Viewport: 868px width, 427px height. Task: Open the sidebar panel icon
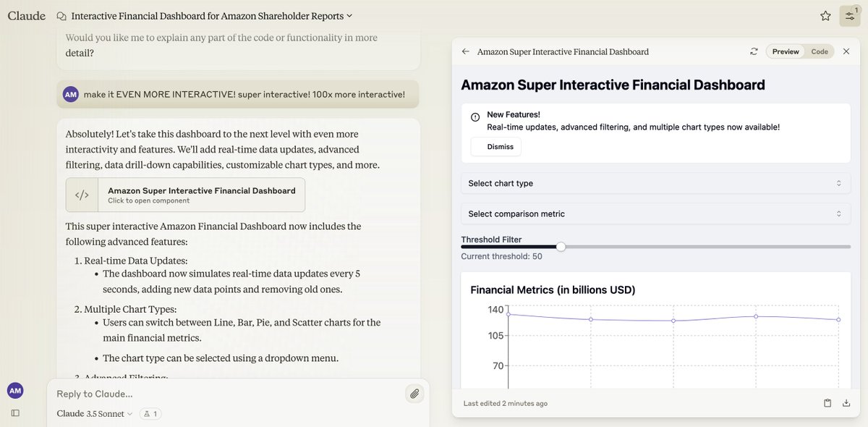(15, 413)
